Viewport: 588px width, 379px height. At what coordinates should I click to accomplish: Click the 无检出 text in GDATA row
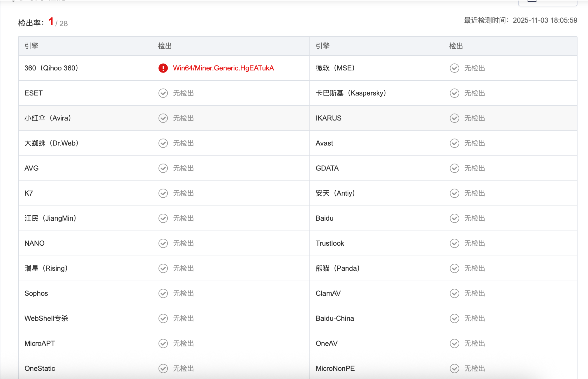pos(474,168)
